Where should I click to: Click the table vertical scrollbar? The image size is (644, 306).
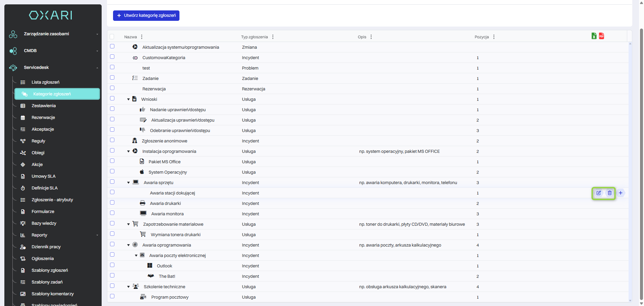pos(630,168)
